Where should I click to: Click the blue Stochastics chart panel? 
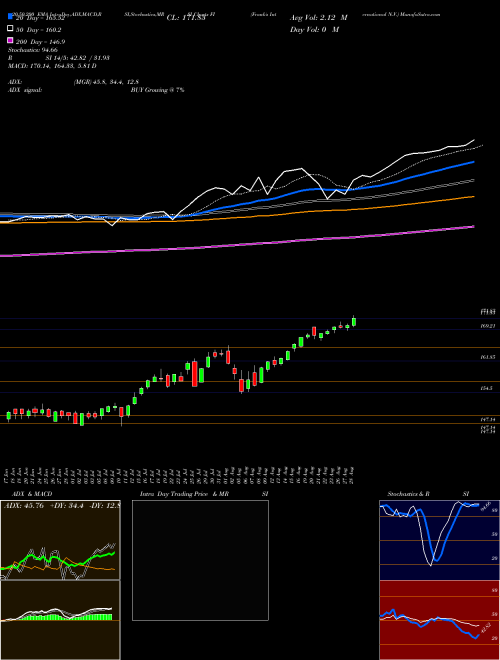click(x=439, y=540)
